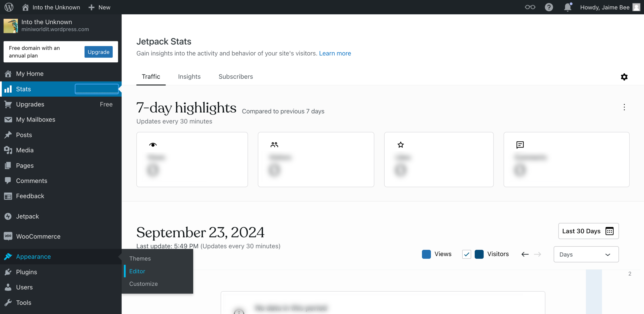
Task: Click the Views color swatch
Action: [x=426, y=254]
